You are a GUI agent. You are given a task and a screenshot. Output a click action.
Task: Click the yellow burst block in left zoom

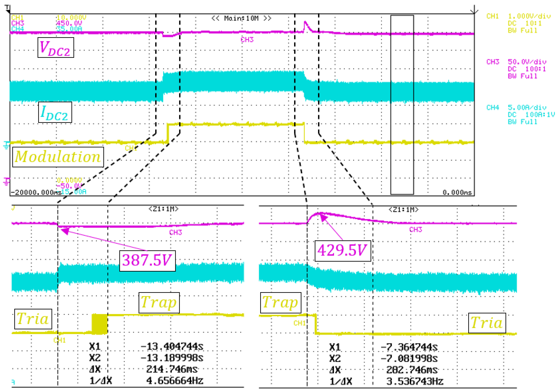pyautogui.click(x=100, y=324)
